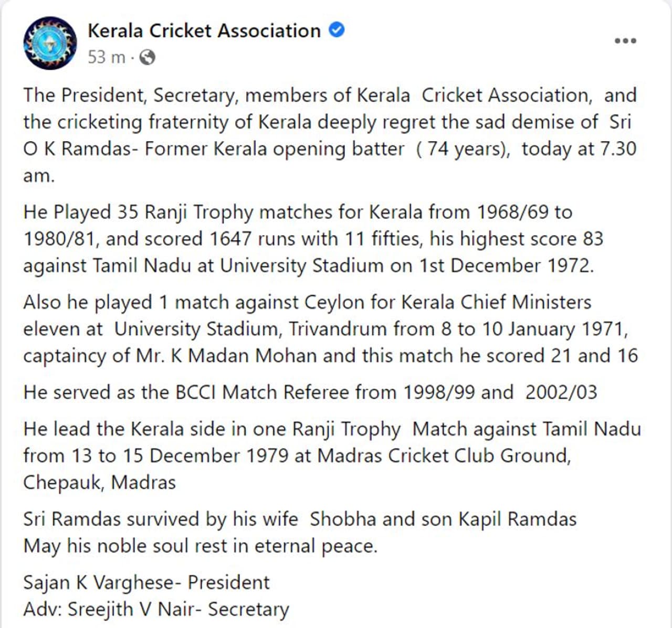Click the "May his noble soul rest" line
Image resolution: width=672 pixels, height=628 pixels.
[x=200, y=546]
